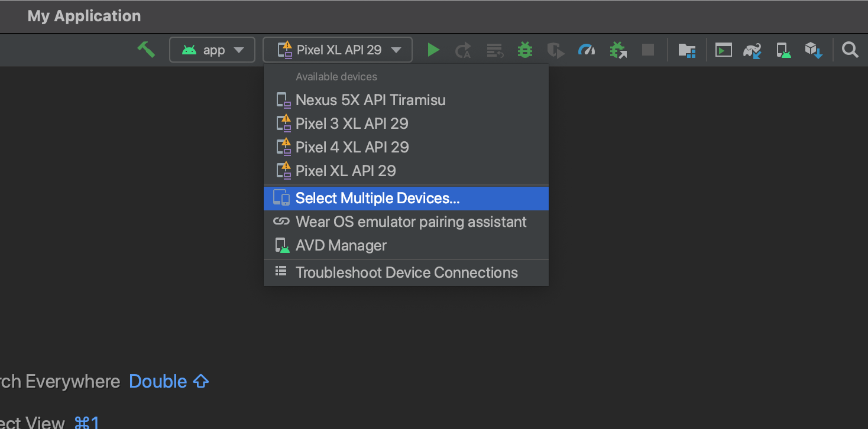Select Pixel XL API 29 in device list
Image resolution: width=868 pixels, height=429 pixels.
click(x=406, y=171)
